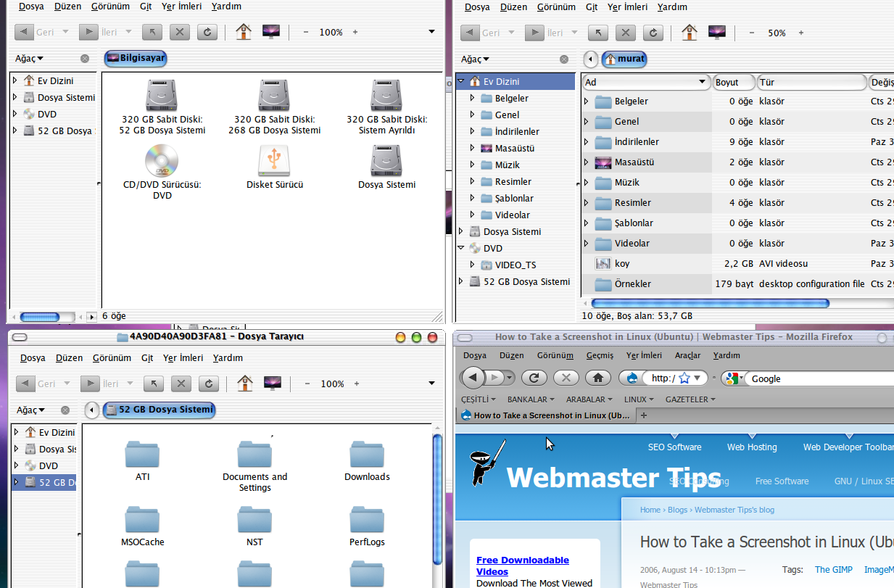Open the 52 GB Dosya Sistemi hard drive icon

(x=162, y=96)
